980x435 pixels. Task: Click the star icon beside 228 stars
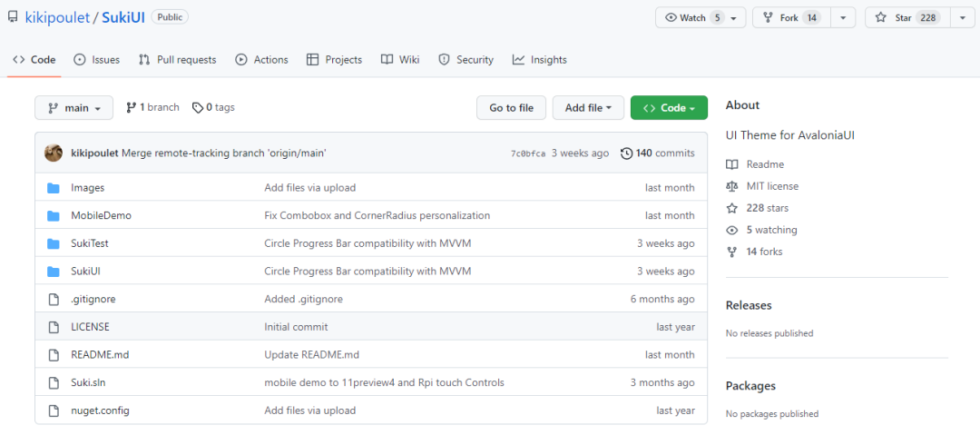point(732,208)
